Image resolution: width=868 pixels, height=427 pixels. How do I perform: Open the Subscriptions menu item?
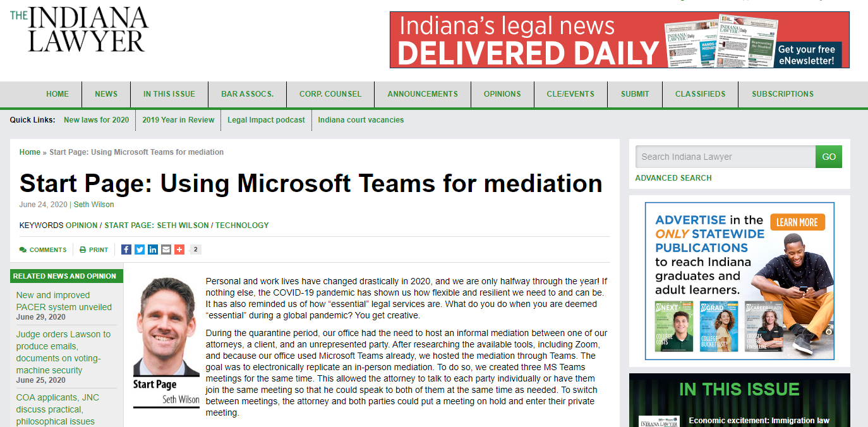pyautogui.click(x=783, y=94)
